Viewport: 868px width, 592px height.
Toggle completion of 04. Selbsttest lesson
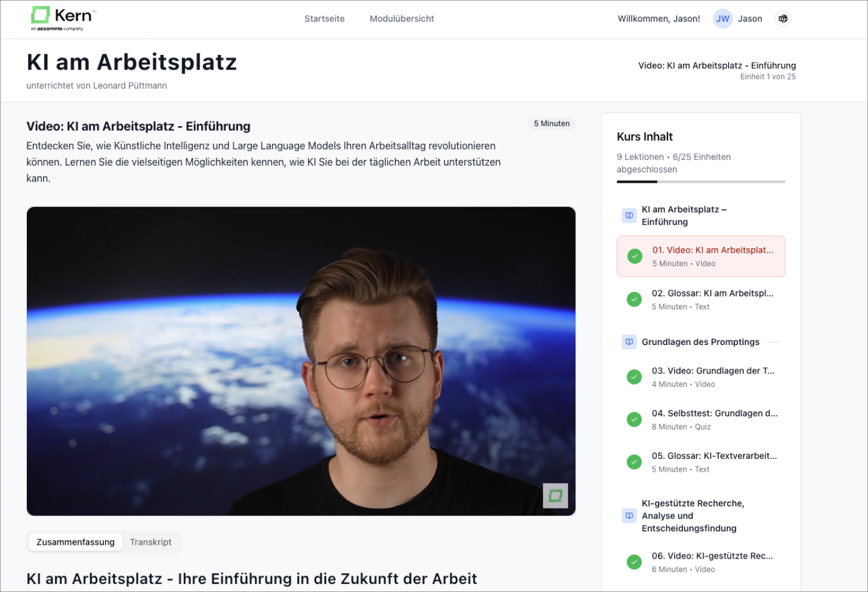coord(634,419)
